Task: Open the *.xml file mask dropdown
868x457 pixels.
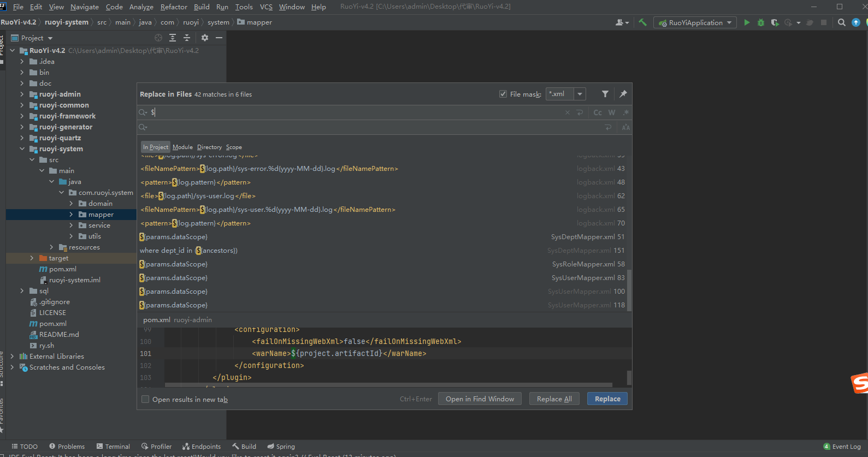Action: [580, 94]
